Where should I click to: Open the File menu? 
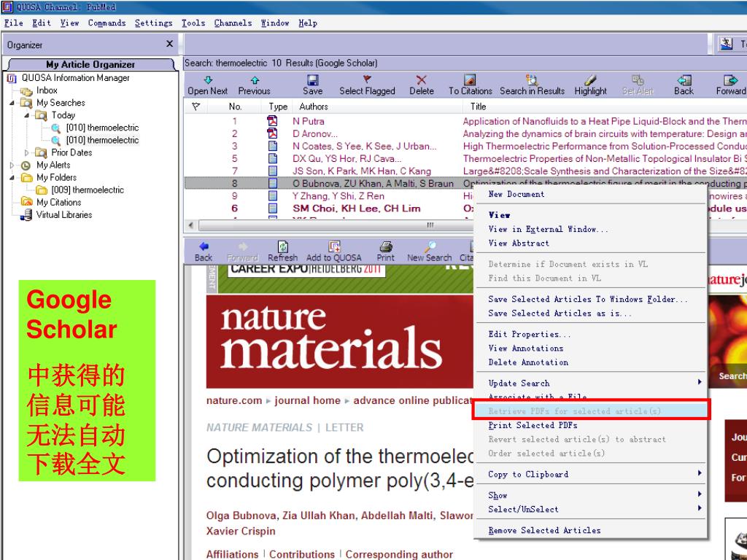pos(13,23)
